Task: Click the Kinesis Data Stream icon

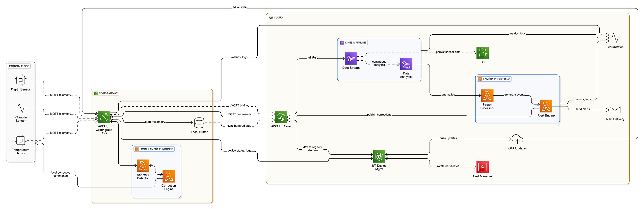Action: click(351, 59)
